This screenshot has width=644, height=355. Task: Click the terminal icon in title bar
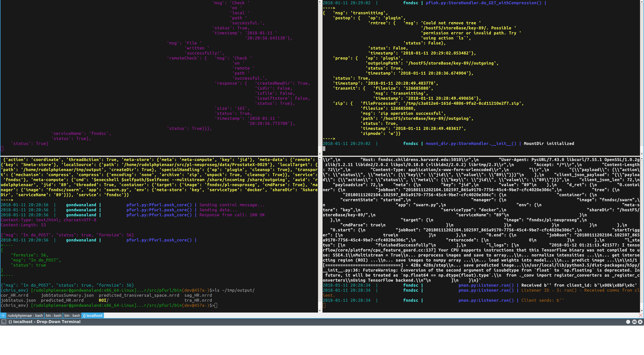4,322
